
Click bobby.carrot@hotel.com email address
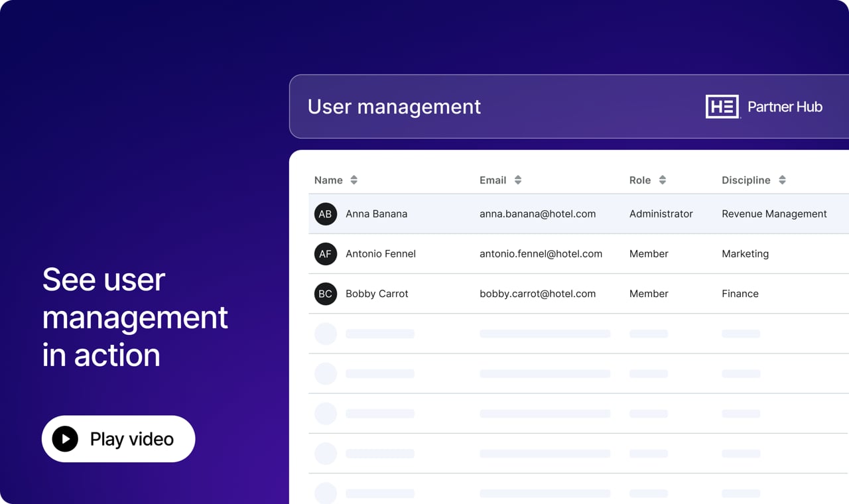pyautogui.click(x=538, y=294)
